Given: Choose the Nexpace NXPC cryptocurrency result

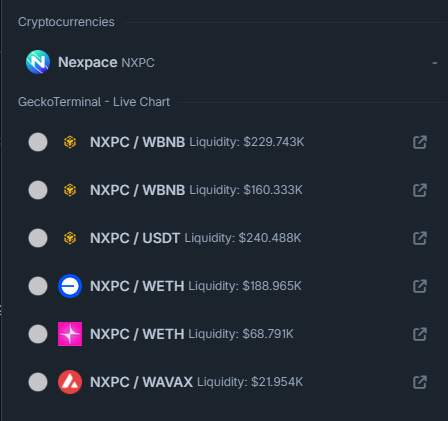Looking at the screenshot, I should coord(232,62).
